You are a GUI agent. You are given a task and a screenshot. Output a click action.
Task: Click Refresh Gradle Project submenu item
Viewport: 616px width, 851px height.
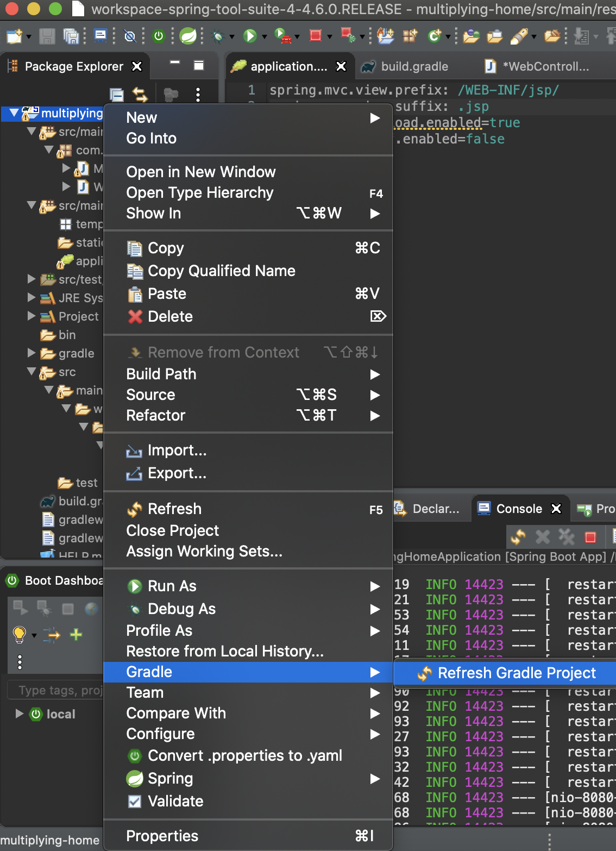(505, 673)
